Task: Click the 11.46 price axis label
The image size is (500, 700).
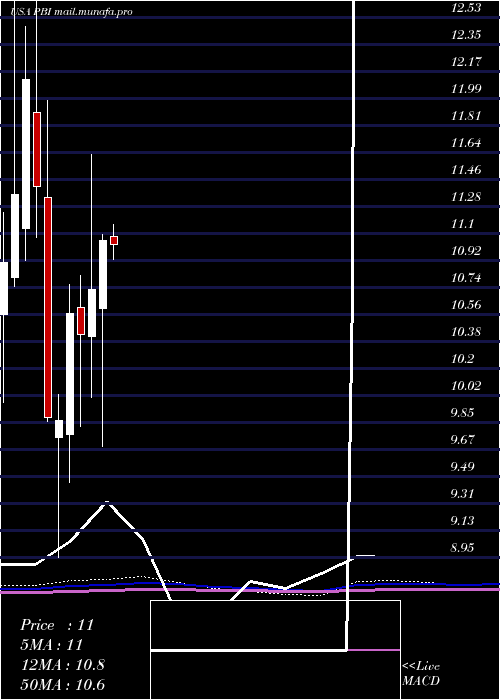Action: click(x=466, y=170)
